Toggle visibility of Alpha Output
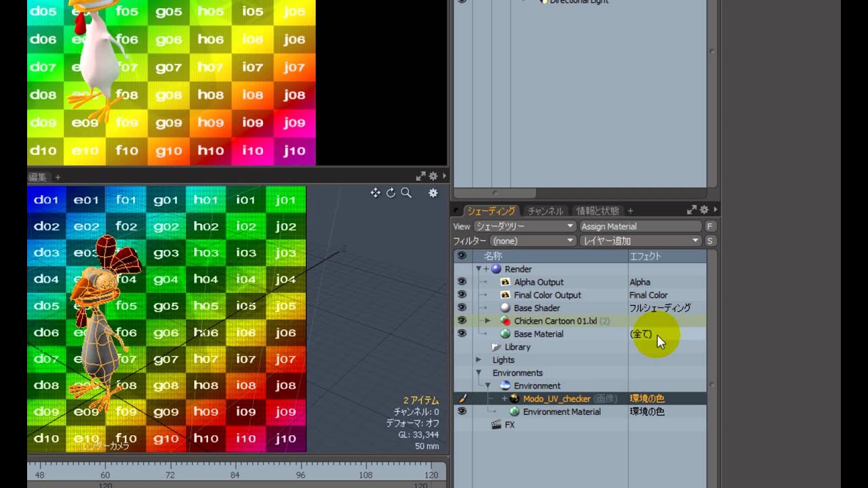868x488 pixels. 462,282
